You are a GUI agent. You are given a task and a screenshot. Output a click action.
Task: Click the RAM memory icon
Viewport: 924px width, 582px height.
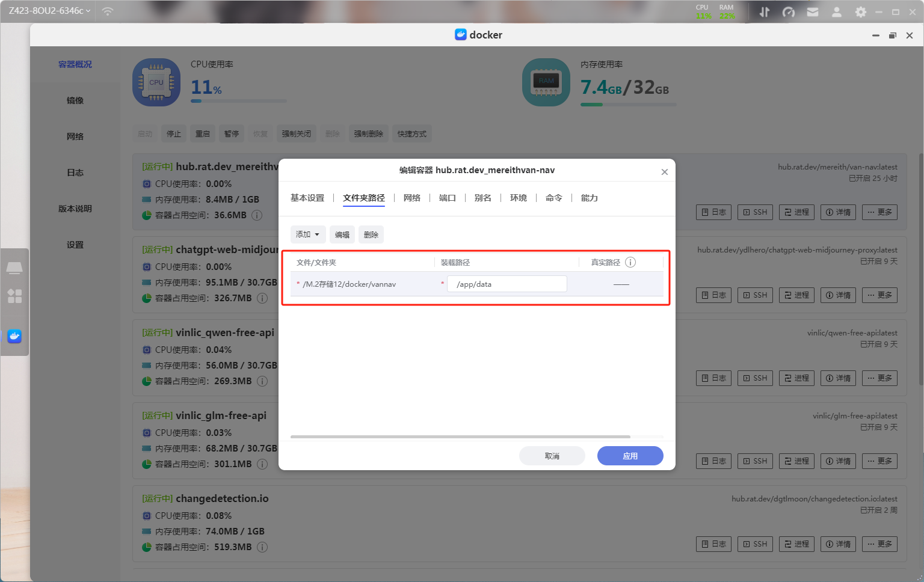(x=546, y=82)
